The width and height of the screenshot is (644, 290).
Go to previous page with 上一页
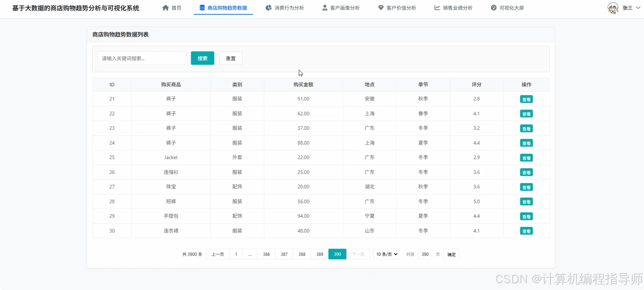[218, 254]
